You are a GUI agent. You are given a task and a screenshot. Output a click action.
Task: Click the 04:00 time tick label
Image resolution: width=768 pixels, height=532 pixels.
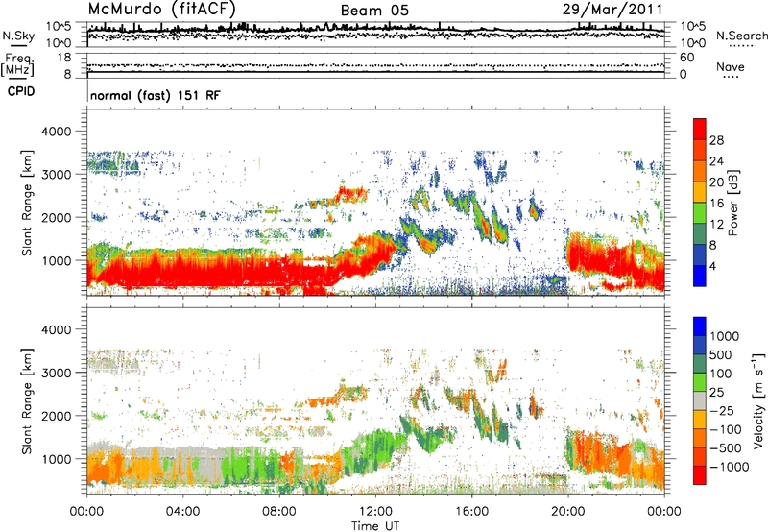click(182, 512)
